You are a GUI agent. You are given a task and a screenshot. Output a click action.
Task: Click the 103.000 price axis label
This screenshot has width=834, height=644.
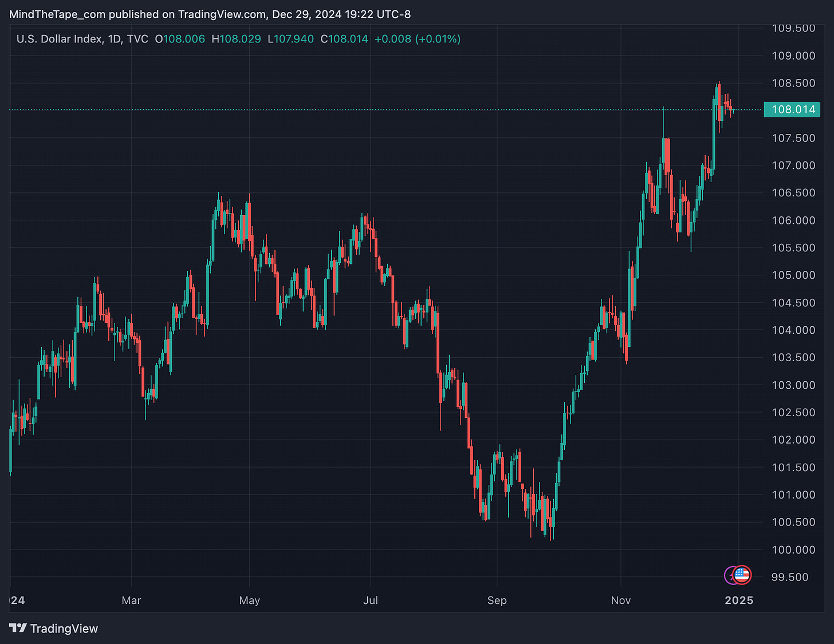793,385
